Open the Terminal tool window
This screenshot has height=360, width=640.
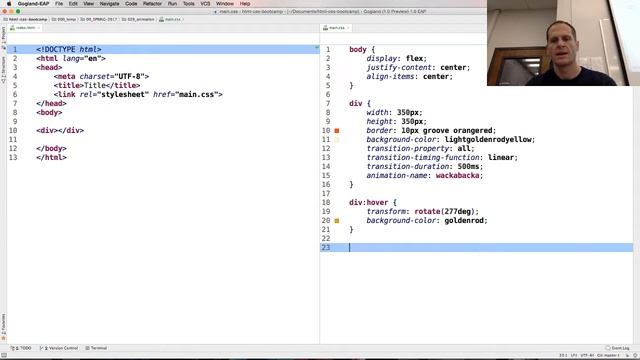96,348
